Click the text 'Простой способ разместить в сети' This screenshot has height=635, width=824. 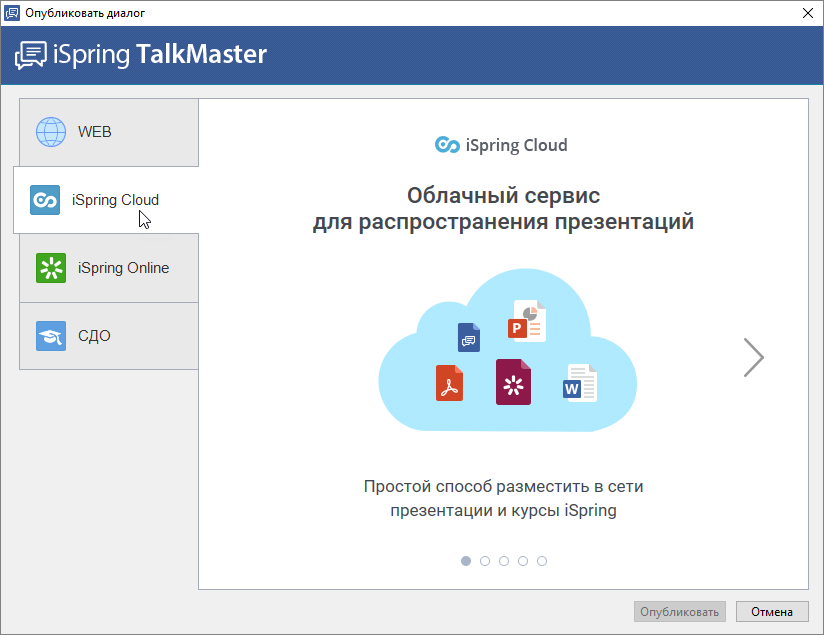click(x=503, y=487)
